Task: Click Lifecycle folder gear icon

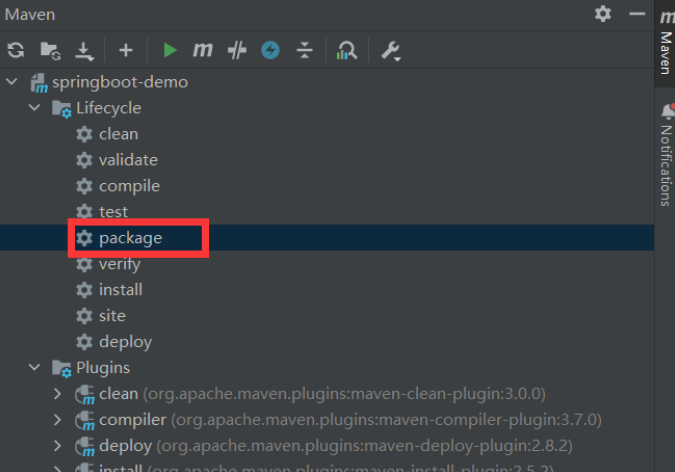Action: click(62, 109)
